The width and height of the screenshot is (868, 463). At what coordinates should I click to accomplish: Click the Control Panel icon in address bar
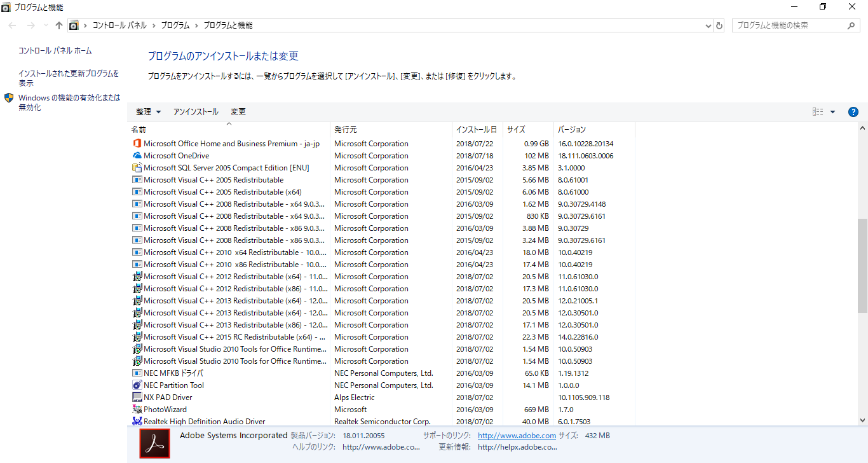tap(74, 25)
